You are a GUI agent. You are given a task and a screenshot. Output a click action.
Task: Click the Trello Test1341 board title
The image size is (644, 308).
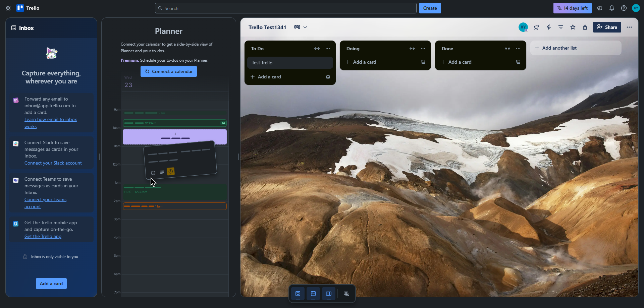267,27
